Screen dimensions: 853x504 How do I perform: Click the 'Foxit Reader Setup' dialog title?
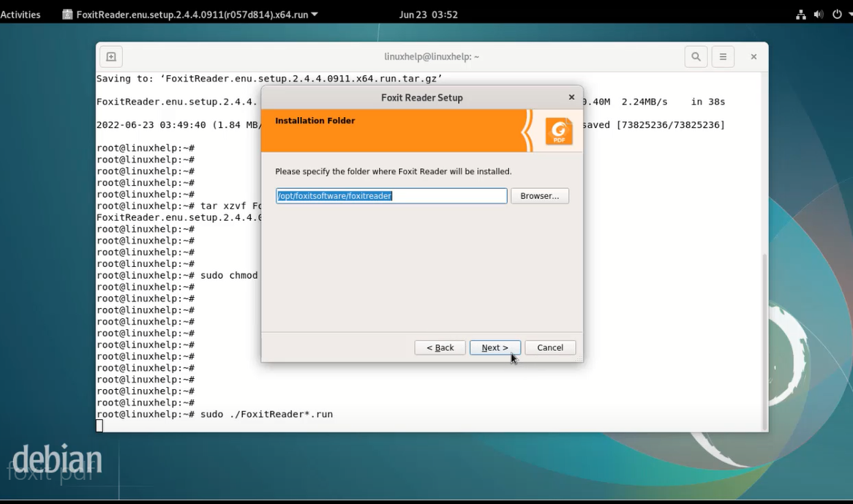422,98
